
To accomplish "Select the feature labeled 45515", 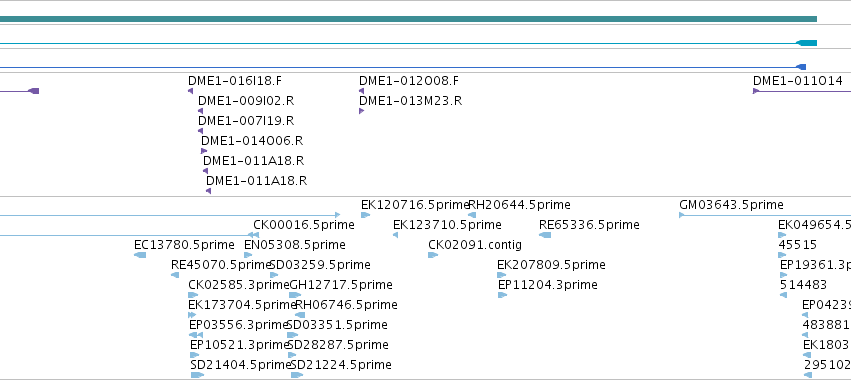I will coord(797,245).
